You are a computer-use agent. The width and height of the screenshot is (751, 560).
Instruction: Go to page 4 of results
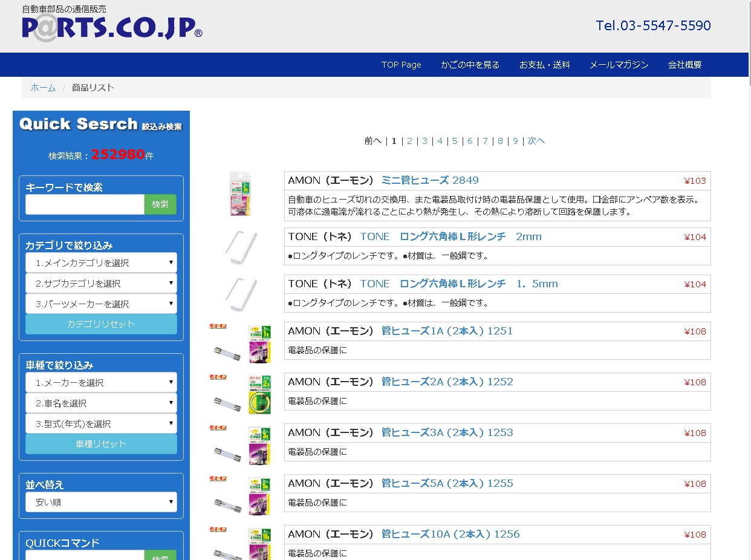pos(440,141)
